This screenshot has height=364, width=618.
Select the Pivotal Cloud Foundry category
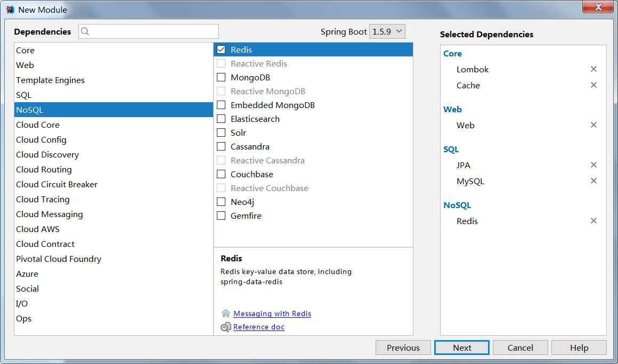pos(113,259)
